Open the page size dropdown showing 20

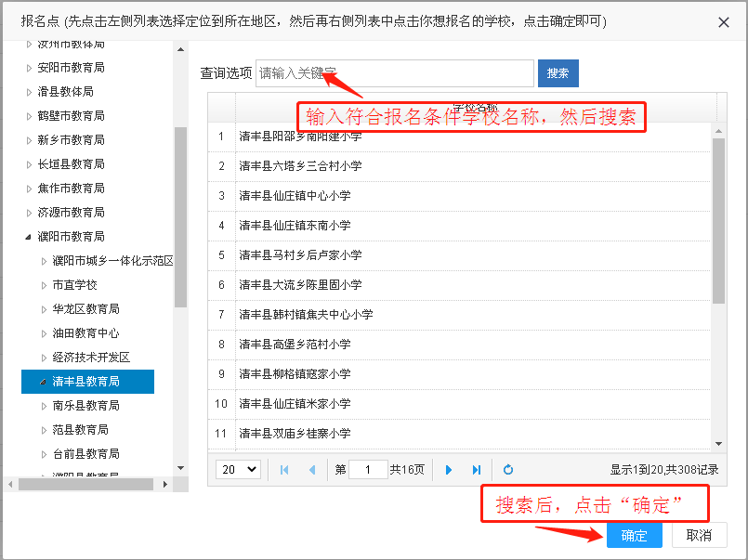tap(238, 469)
